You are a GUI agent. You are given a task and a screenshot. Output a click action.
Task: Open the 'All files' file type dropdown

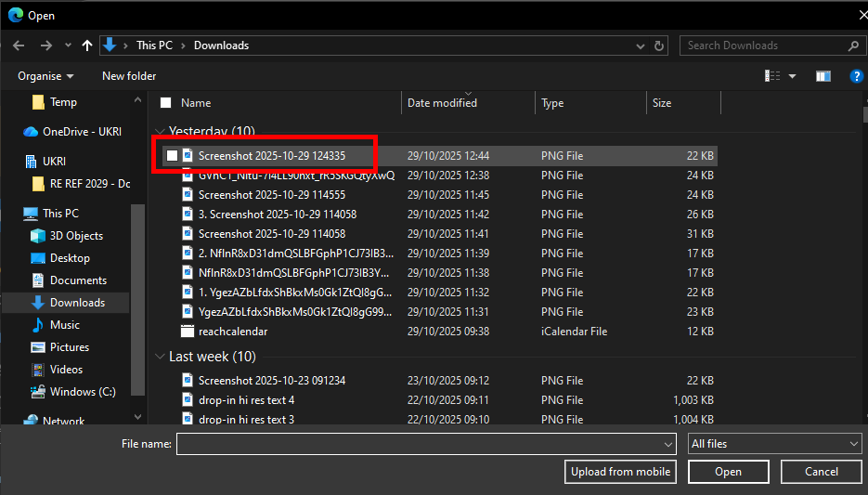click(774, 444)
